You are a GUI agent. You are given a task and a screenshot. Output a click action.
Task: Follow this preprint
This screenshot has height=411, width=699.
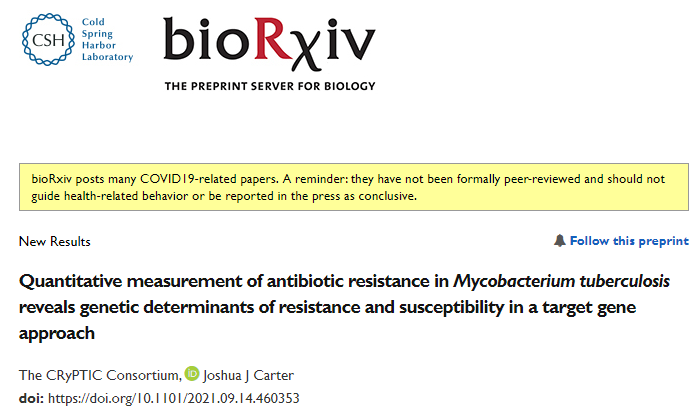click(x=629, y=241)
